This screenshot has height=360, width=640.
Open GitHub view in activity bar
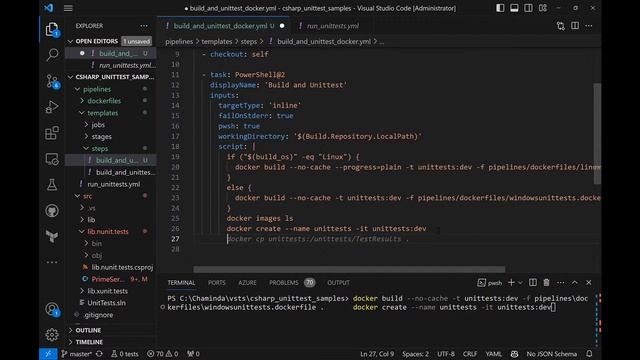click(52, 211)
